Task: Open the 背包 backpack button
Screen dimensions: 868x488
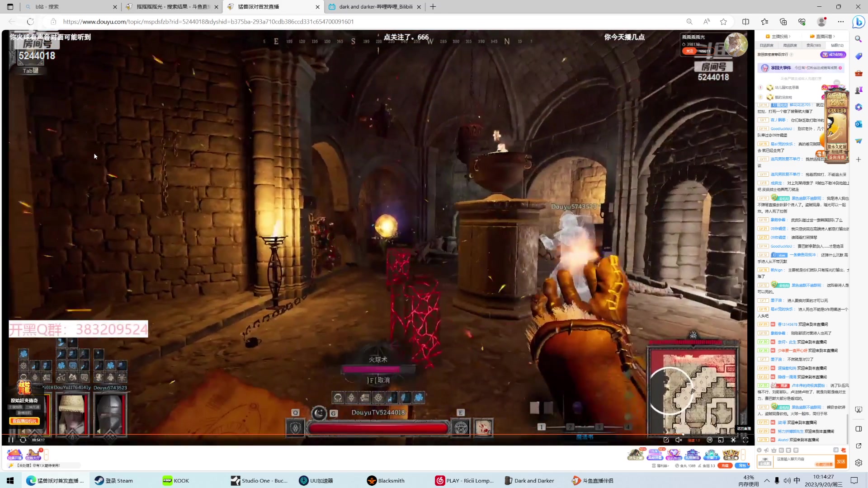Action: (x=742, y=466)
